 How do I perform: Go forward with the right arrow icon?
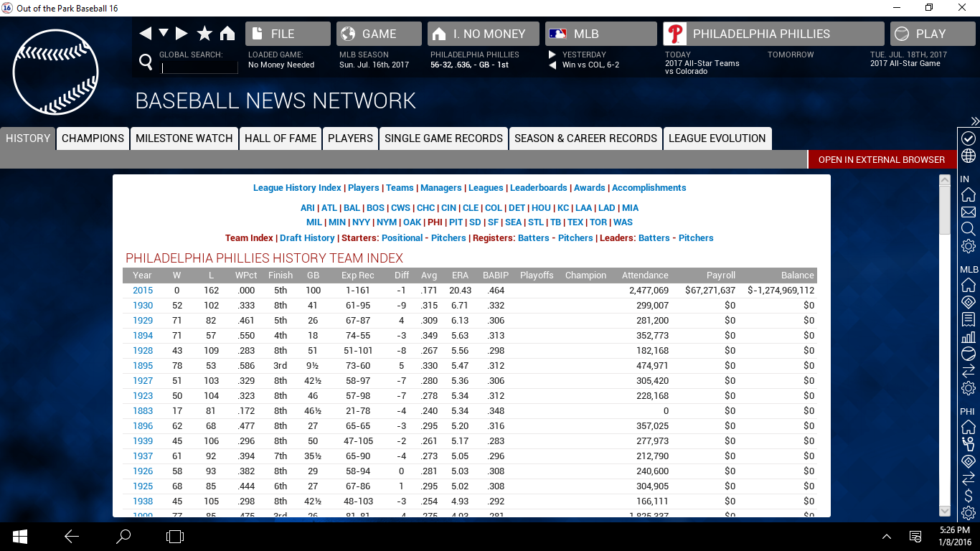click(x=182, y=34)
